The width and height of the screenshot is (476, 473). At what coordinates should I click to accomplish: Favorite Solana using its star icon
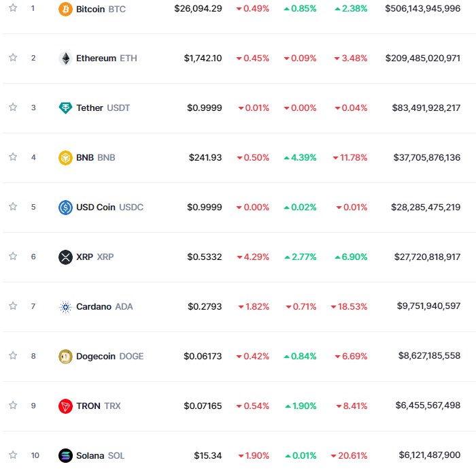[x=13, y=455]
